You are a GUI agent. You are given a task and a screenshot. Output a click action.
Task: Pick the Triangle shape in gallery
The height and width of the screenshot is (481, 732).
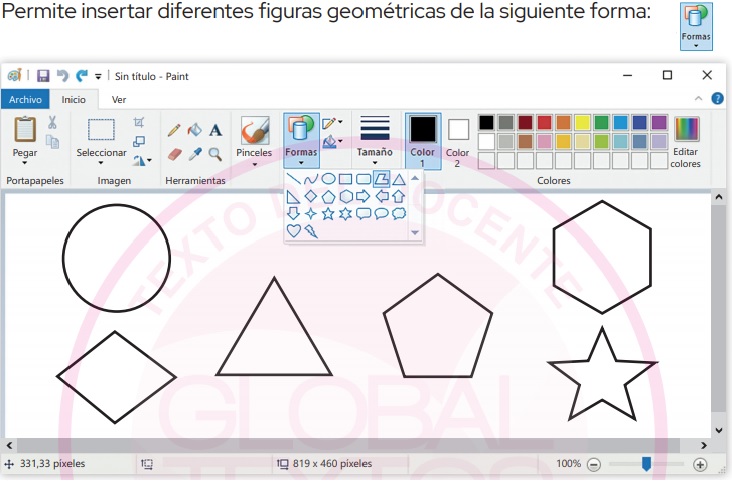[399, 179]
